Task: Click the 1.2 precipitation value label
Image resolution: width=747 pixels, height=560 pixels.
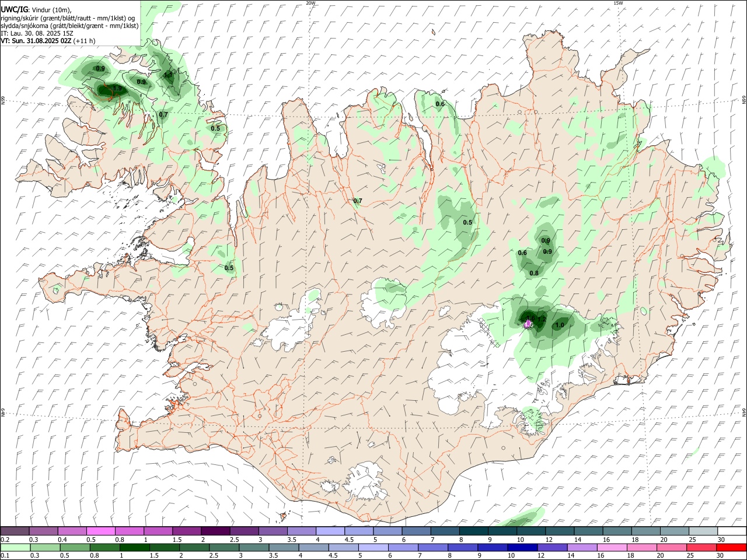Action: (x=542, y=319)
